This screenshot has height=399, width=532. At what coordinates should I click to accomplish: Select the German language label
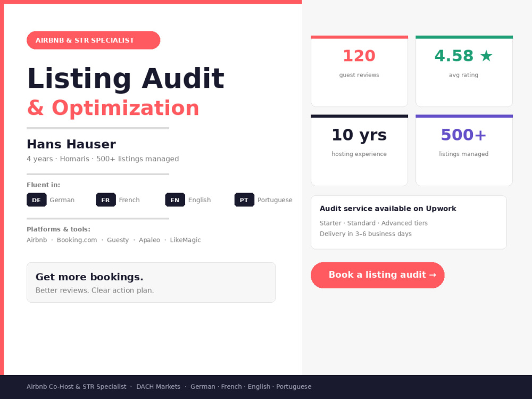coord(62,200)
